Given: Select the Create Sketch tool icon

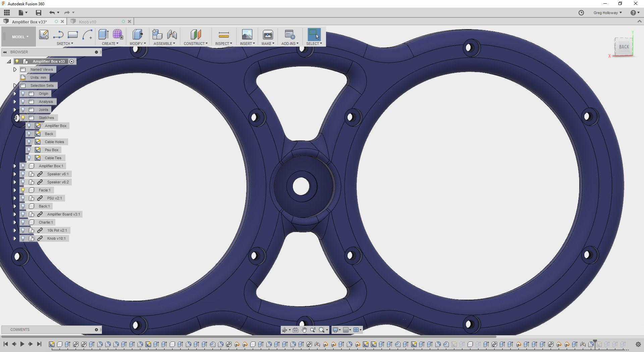Looking at the screenshot, I should pos(44,35).
